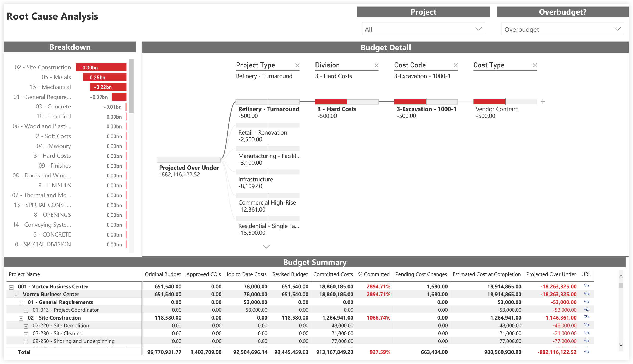This screenshot has width=633, height=364.
Task: Open the URL link icon for 02-250 - Shoring and Underpinning
Action: click(x=586, y=340)
